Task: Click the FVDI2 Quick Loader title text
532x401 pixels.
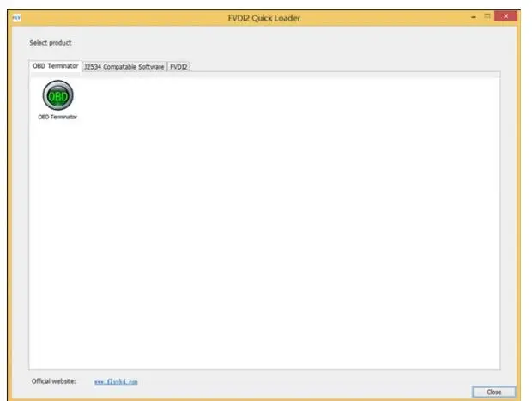Action: [264, 18]
